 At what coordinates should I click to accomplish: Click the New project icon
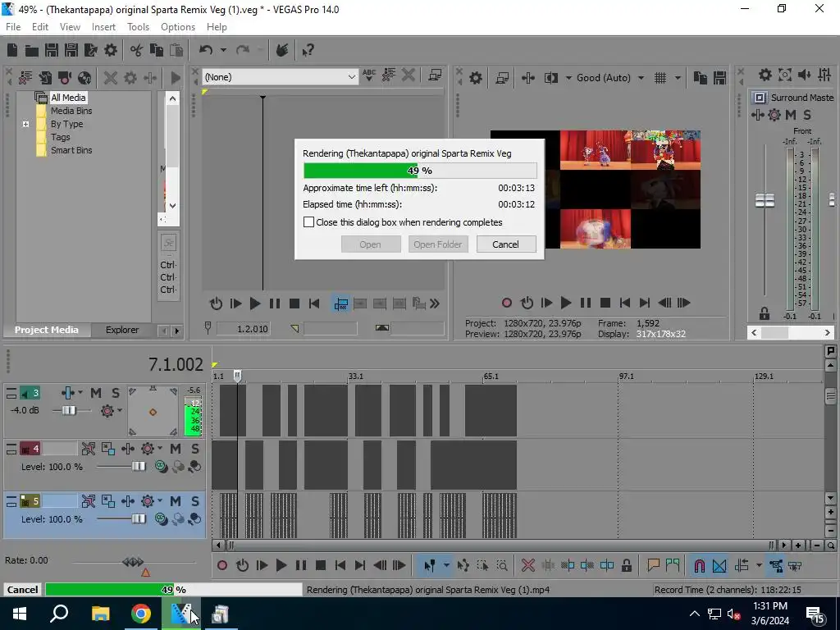coord(12,50)
